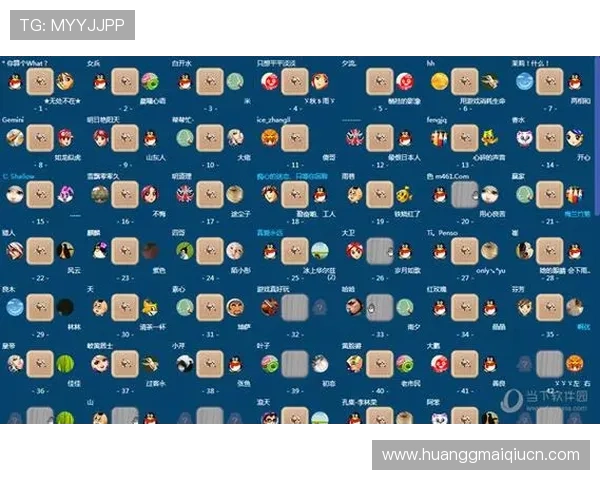
Task: Open the game board at table 1
Action: (x=40, y=82)
